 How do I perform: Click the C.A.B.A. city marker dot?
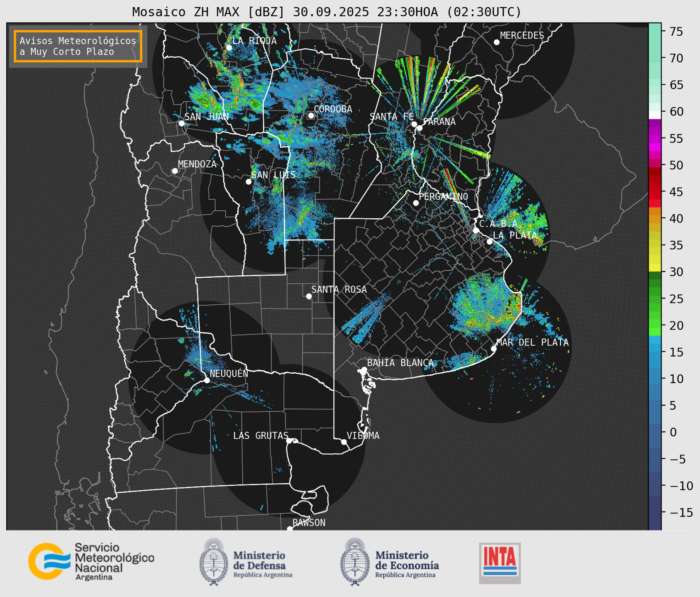pos(476,230)
